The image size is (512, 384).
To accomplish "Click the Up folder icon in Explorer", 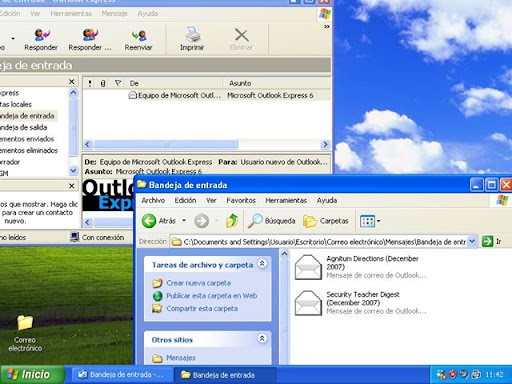I will pyautogui.click(x=232, y=221).
